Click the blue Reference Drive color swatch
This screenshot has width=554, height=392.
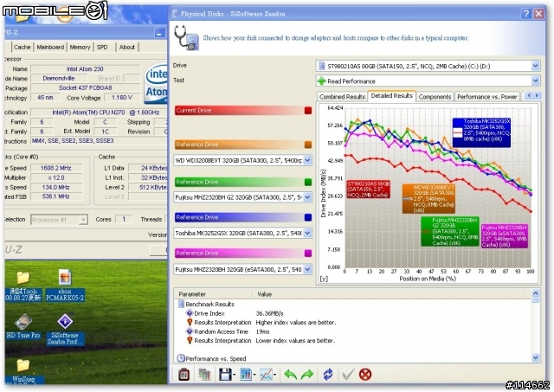pos(308,217)
